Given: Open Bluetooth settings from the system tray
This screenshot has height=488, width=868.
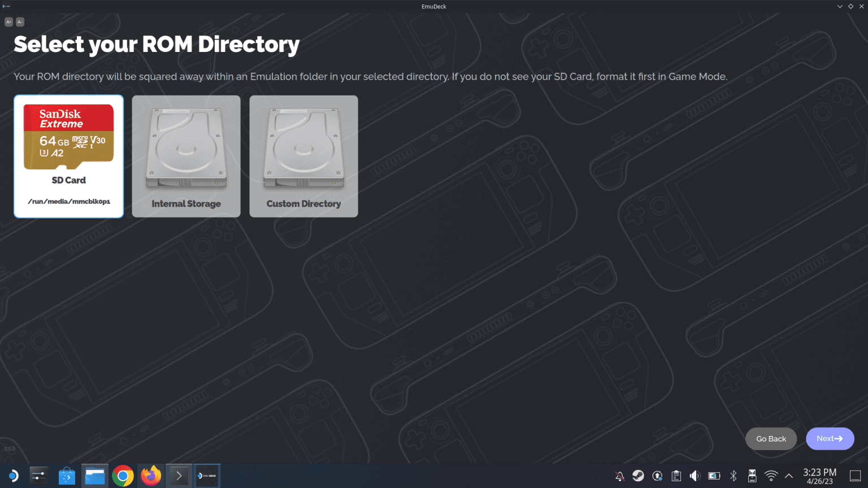Looking at the screenshot, I should [x=733, y=476].
